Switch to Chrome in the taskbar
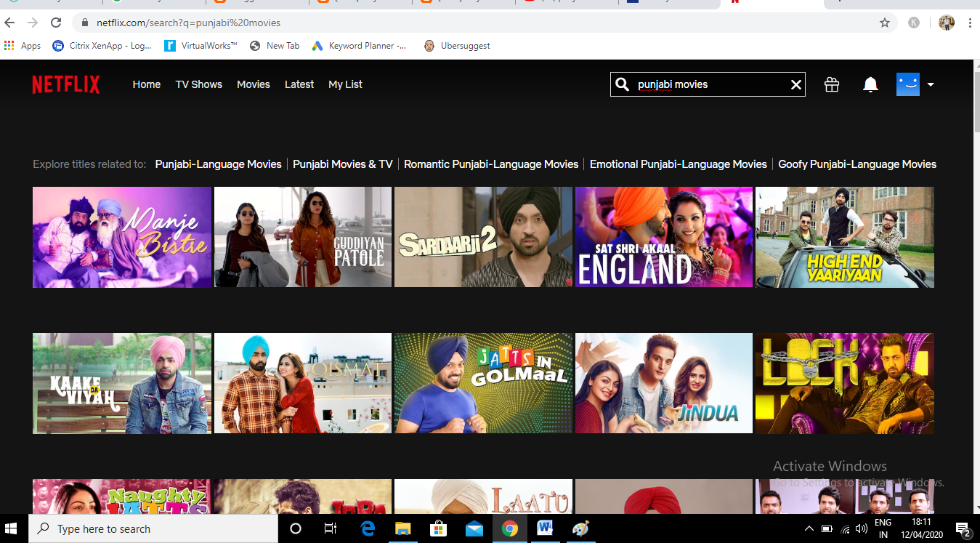This screenshot has height=543, width=980. [509, 528]
